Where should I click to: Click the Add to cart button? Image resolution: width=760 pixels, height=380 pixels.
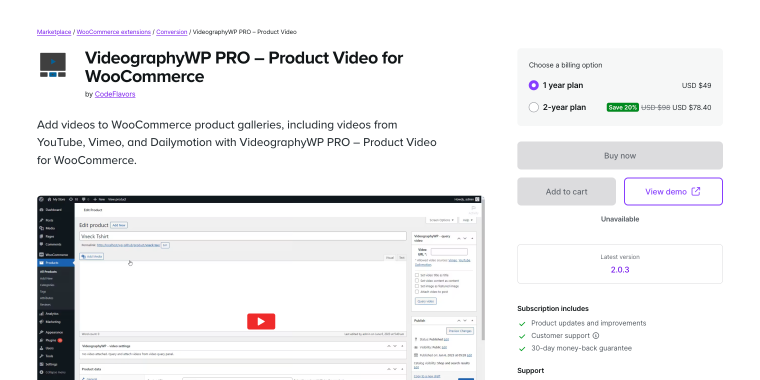coord(567,191)
